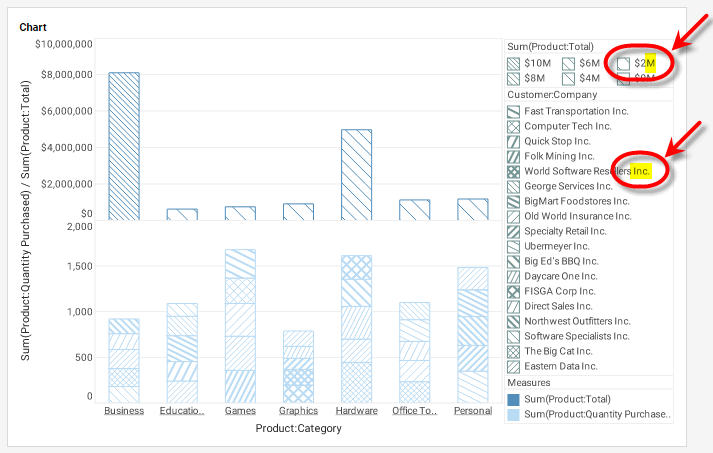This screenshot has width=713, height=453.
Task: Click the Hardware bar in the top chart
Action: click(357, 174)
